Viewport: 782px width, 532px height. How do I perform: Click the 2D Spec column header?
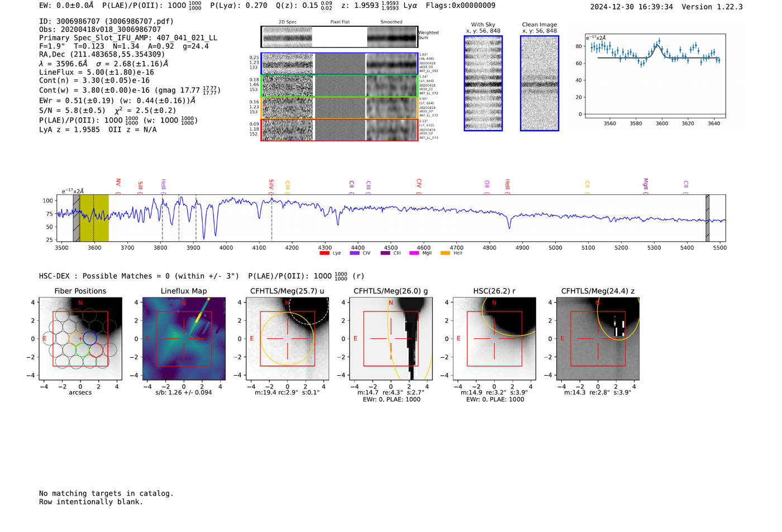tap(288, 22)
